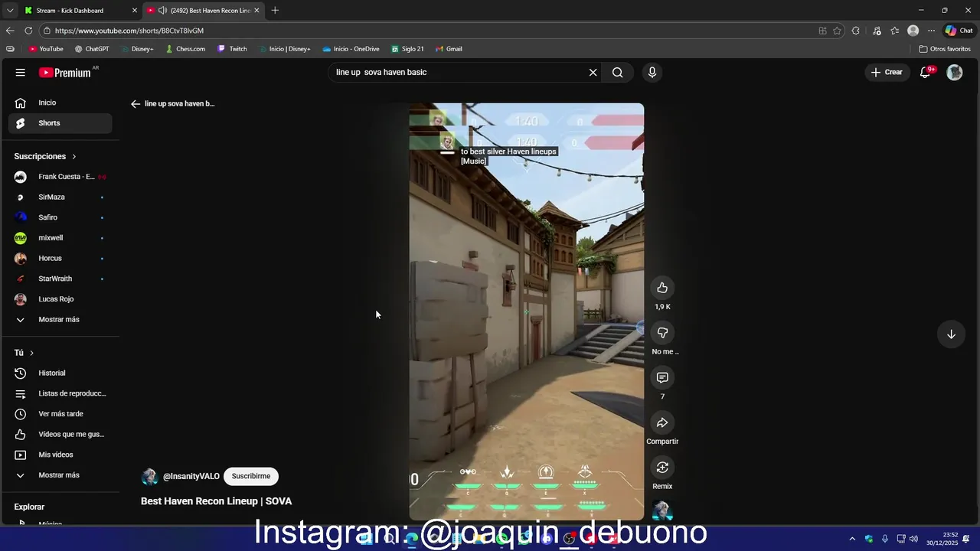Subscribe with the Suscribirme button
This screenshot has width=980, height=551.
251,476
